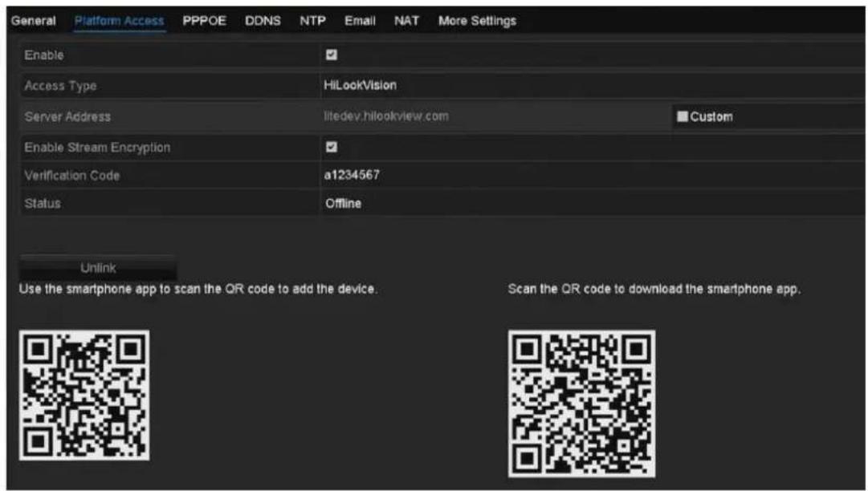Select the Platform Access tab
Screen dimensions: 868x491
[119, 21]
